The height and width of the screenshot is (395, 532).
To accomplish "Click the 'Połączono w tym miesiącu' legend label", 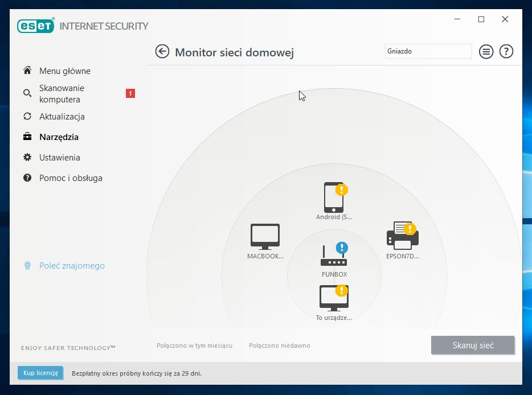I will click(194, 345).
